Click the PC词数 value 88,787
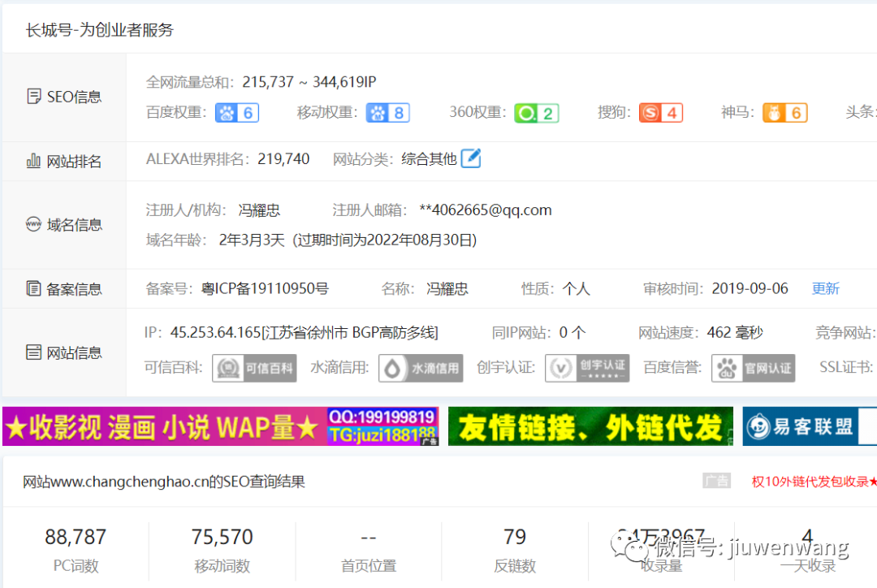The image size is (877, 588). [x=76, y=537]
